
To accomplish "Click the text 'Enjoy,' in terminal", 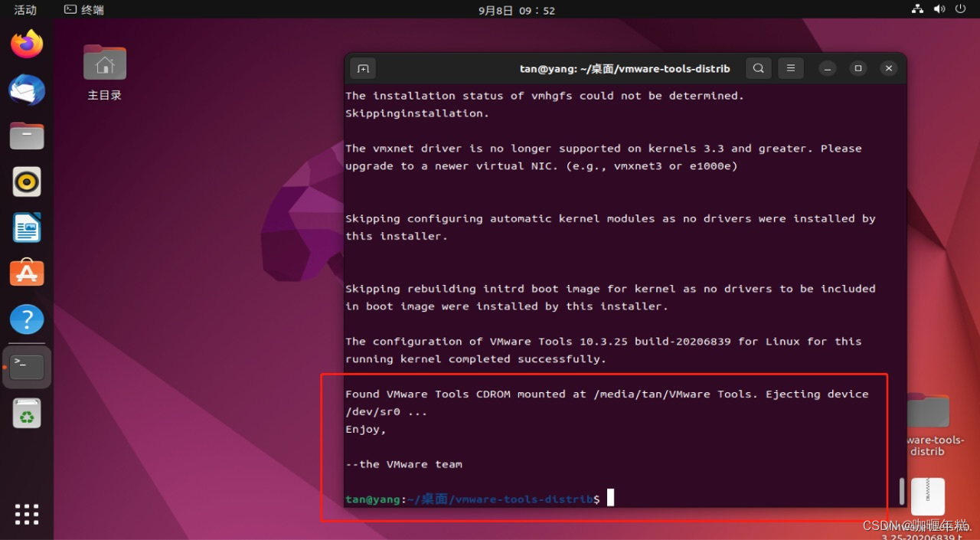I will 366,429.
